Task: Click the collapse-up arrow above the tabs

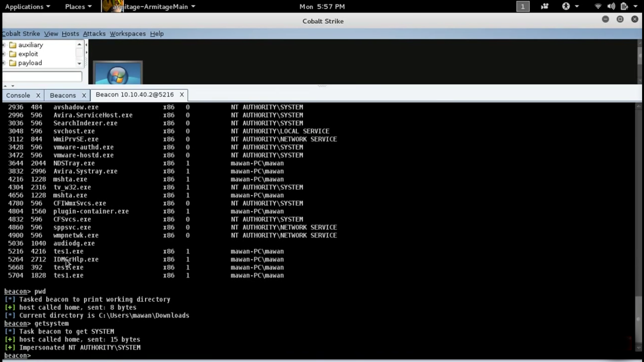Action: coord(5,86)
